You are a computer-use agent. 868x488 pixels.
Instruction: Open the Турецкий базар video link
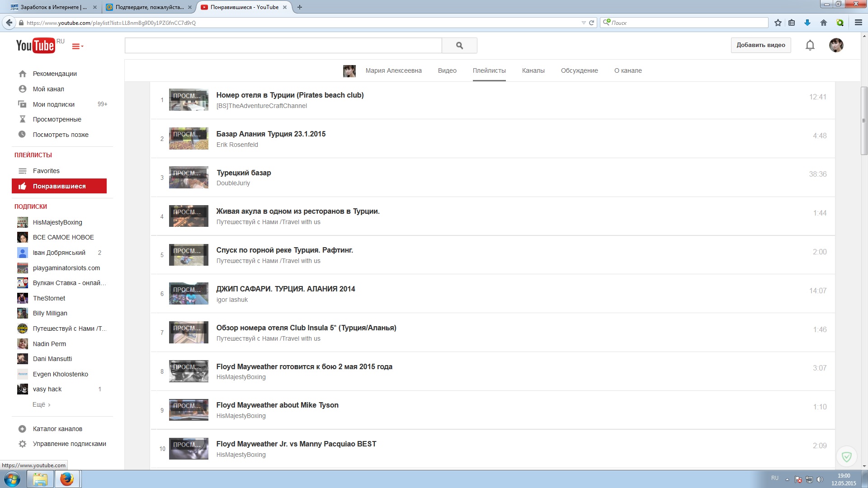tap(244, 173)
